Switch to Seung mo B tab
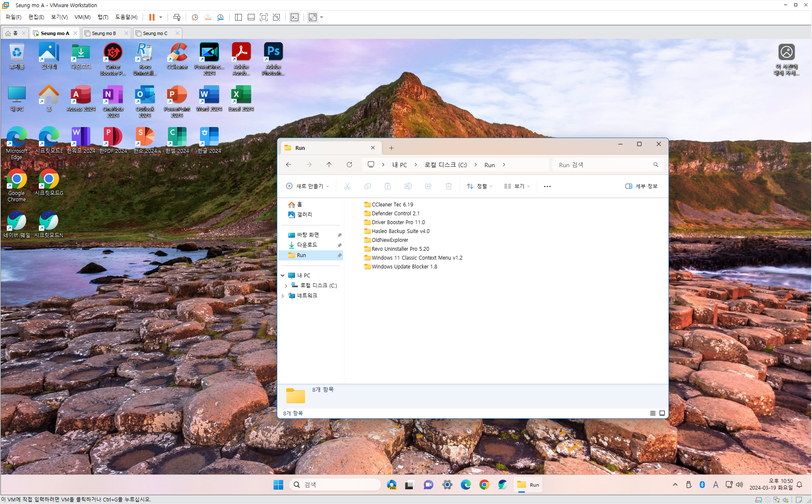812x504 pixels. [x=103, y=33]
